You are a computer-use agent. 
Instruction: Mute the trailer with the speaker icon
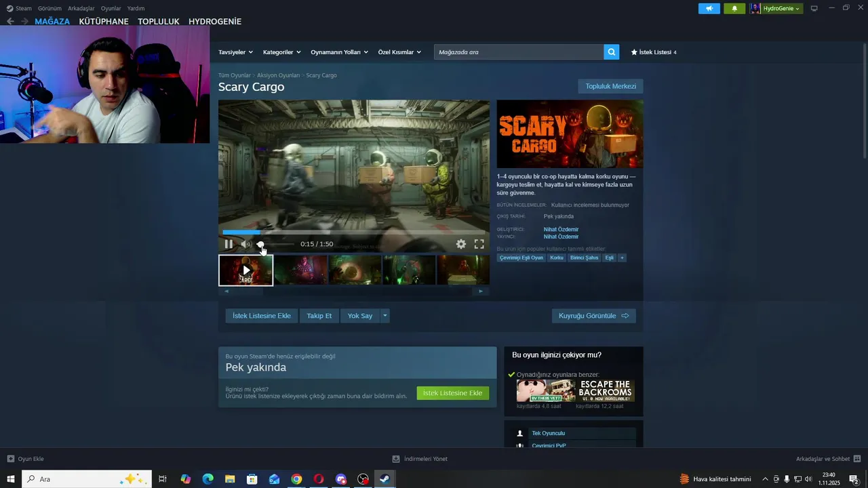[245, 244]
